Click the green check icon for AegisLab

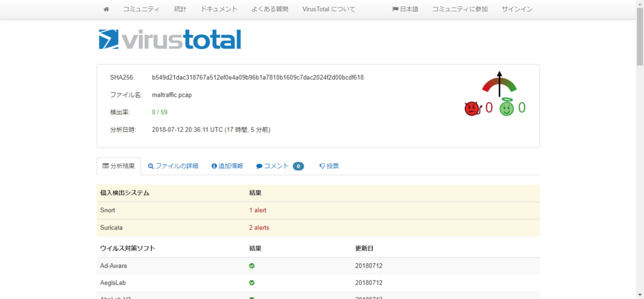pos(252,283)
